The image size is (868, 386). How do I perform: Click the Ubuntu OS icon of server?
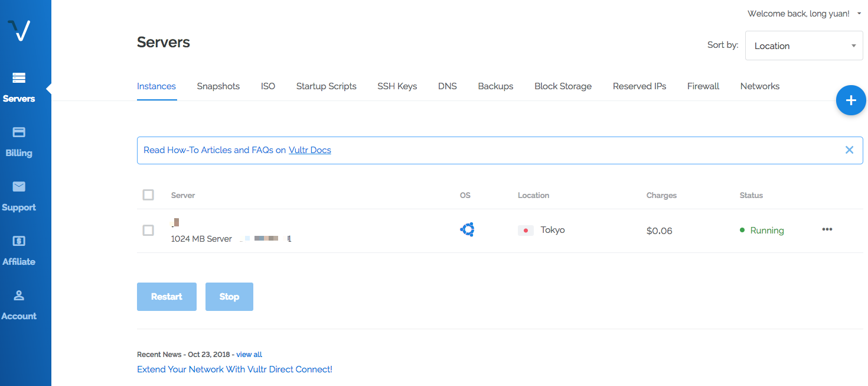[x=467, y=230]
